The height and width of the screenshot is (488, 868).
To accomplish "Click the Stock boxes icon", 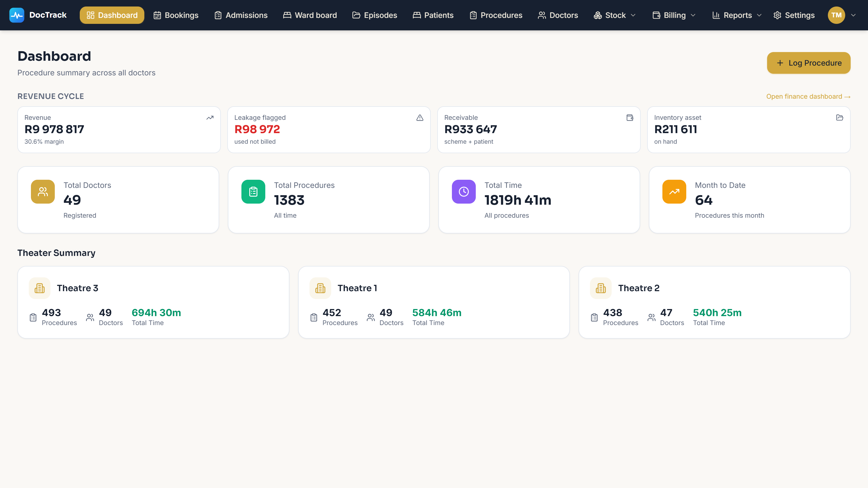I will 598,15.
